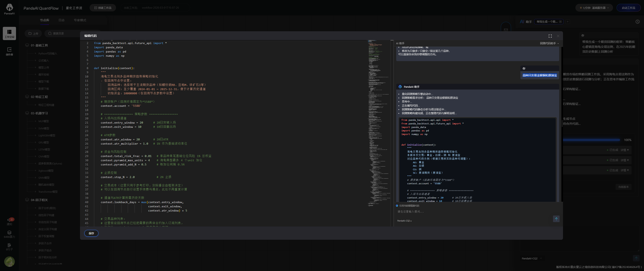
Task: Send the question with the arrow button in the code editor assistant
Action: point(556,219)
